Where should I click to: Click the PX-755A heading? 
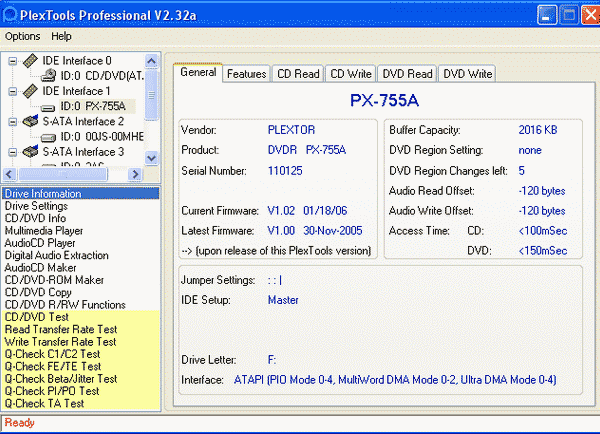[x=384, y=101]
